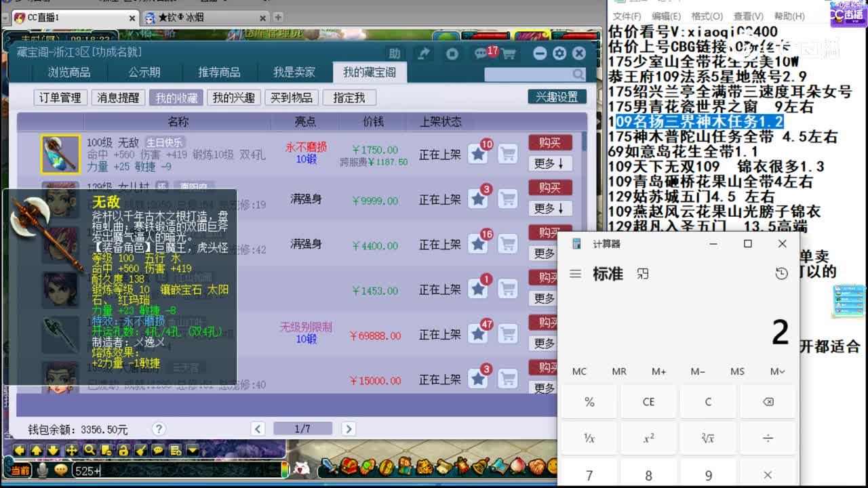The image size is (868, 488).
Task: Click the marketplace search input field
Action: point(536,74)
